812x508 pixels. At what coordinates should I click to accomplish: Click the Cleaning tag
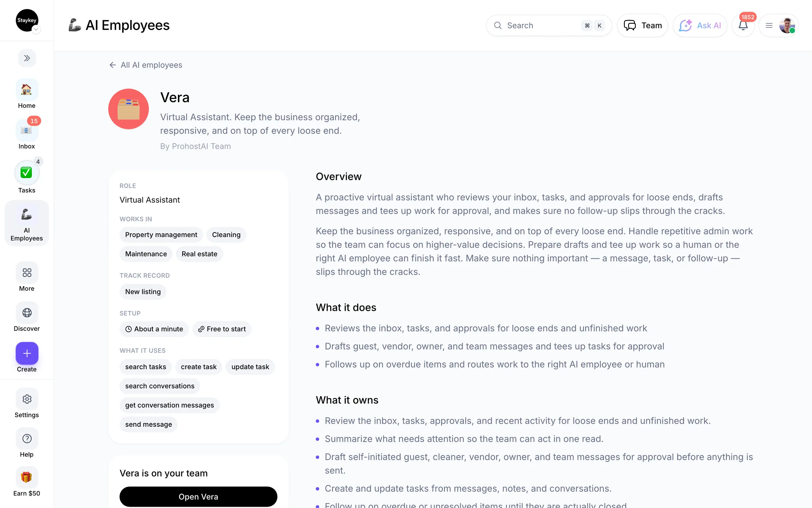pyautogui.click(x=226, y=235)
